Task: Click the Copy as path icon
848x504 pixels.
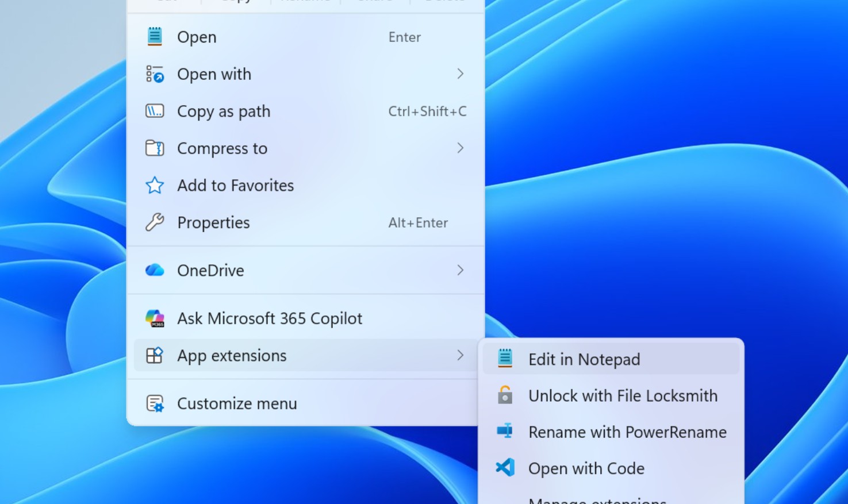Action: click(x=155, y=111)
